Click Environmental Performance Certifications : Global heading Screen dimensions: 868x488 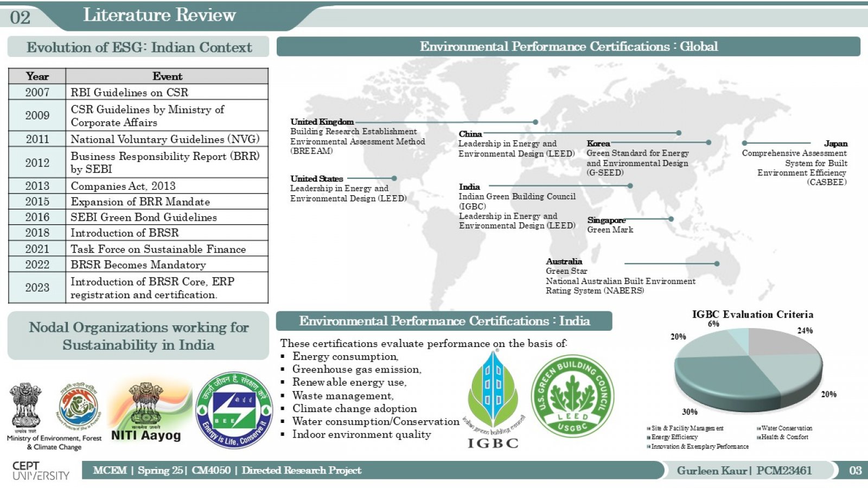point(569,47)
